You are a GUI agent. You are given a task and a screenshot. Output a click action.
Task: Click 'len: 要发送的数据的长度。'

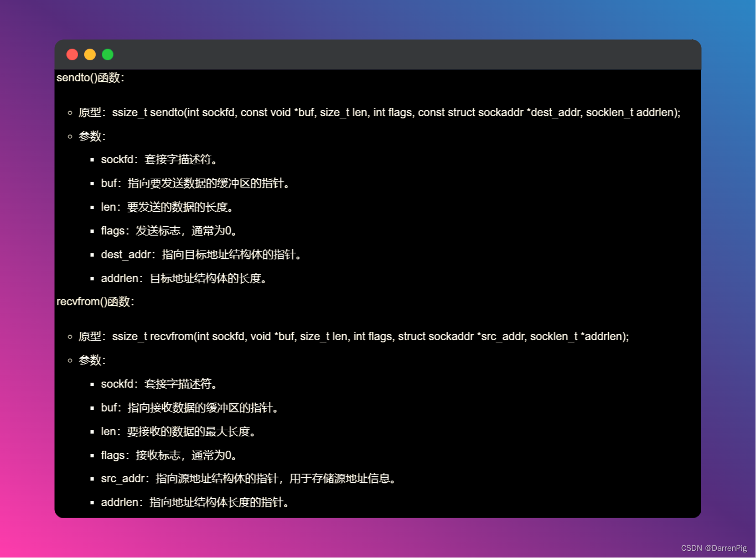click(x=167, y=207)
